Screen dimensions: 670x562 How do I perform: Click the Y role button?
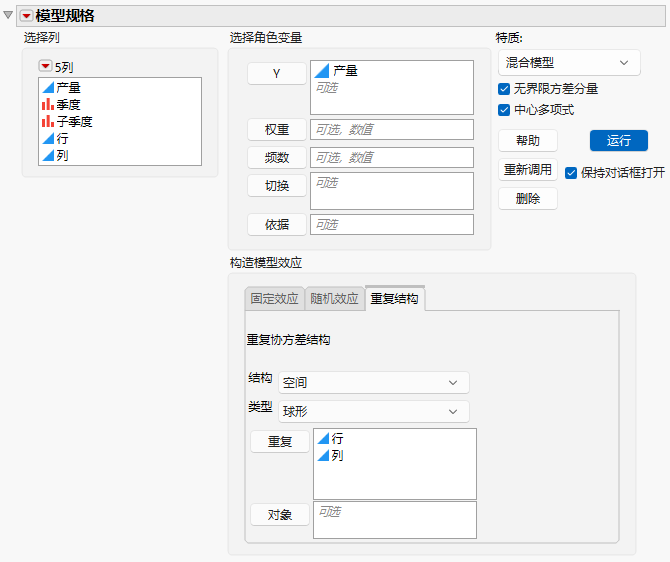(276, 74)
